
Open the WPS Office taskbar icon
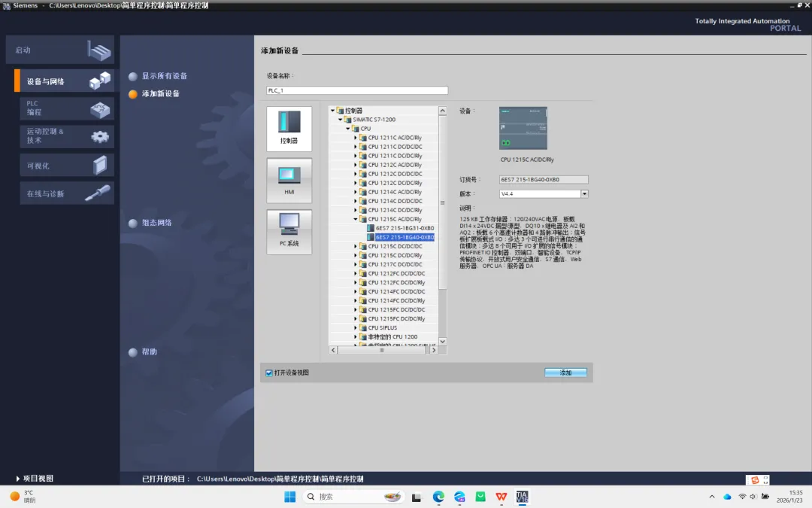click(501, 497)
